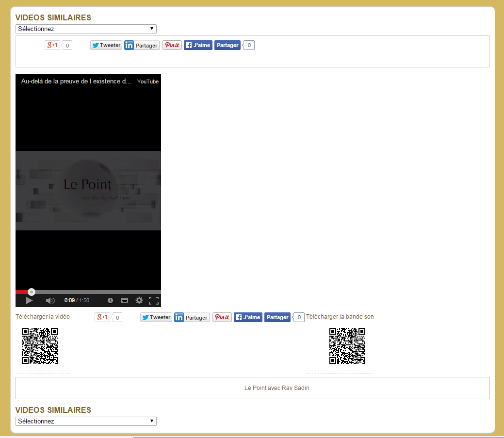
Task: Click the Pin it button below the video
Action: pyautogui.click(x=222, y=318)
